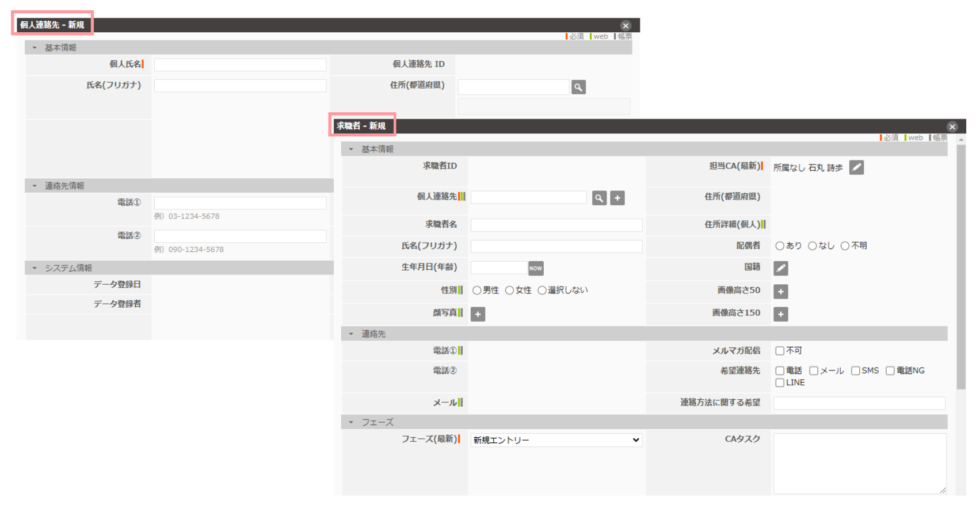Click the edit pencil icon for 担当CA(最新)
The image size is (980, 508).
856,167
